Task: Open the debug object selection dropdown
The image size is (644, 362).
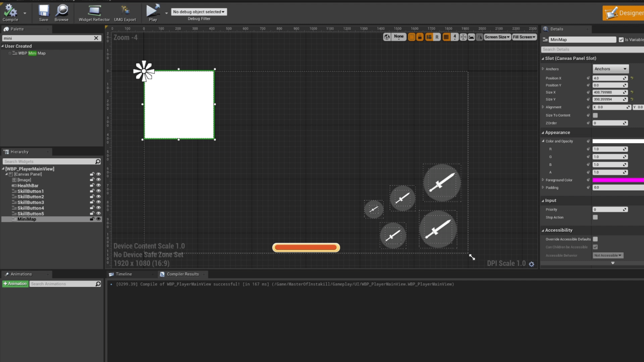Action: coord(199,12)
